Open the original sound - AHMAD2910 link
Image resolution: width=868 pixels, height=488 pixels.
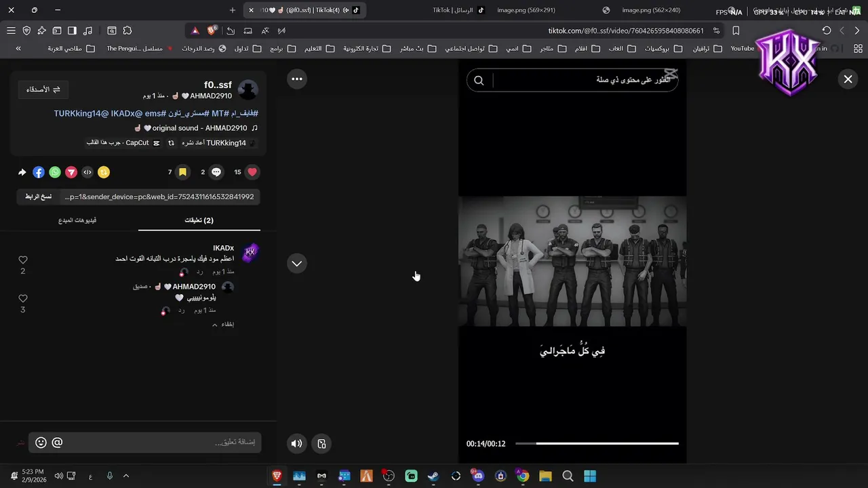click(196, 128)
